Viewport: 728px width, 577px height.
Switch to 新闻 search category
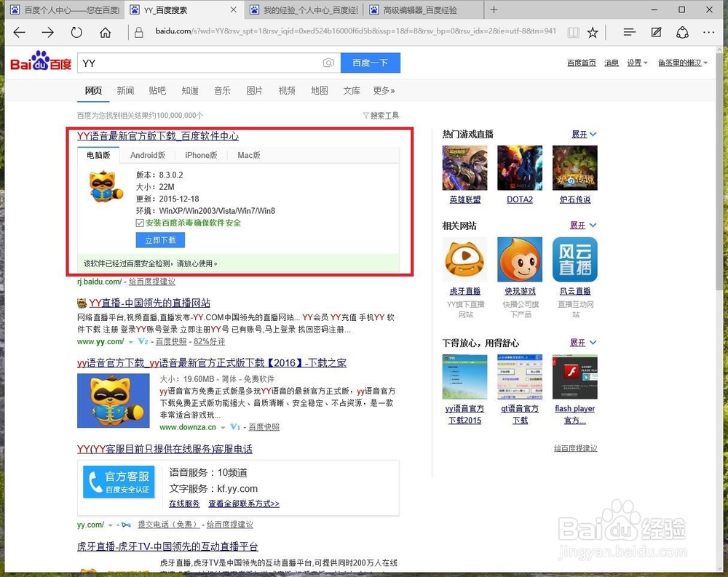pyautogui.click(x=125, y=90)
